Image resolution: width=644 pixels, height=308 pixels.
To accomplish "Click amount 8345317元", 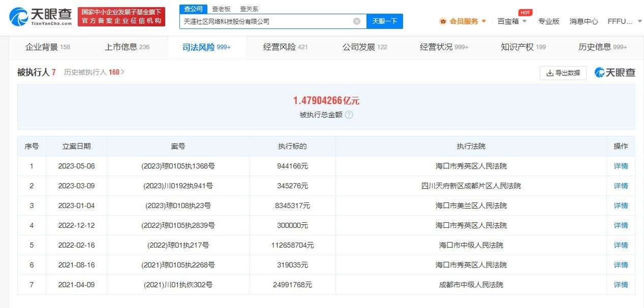I will tap(292, 205).
